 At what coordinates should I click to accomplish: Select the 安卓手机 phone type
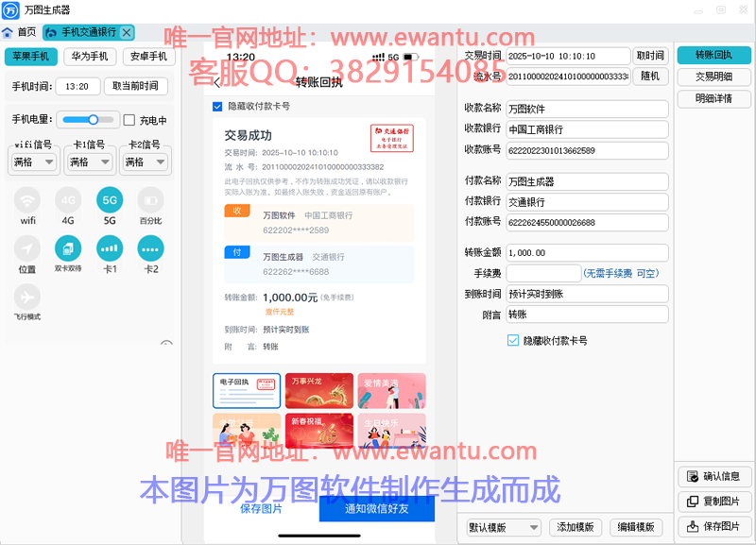149,57
